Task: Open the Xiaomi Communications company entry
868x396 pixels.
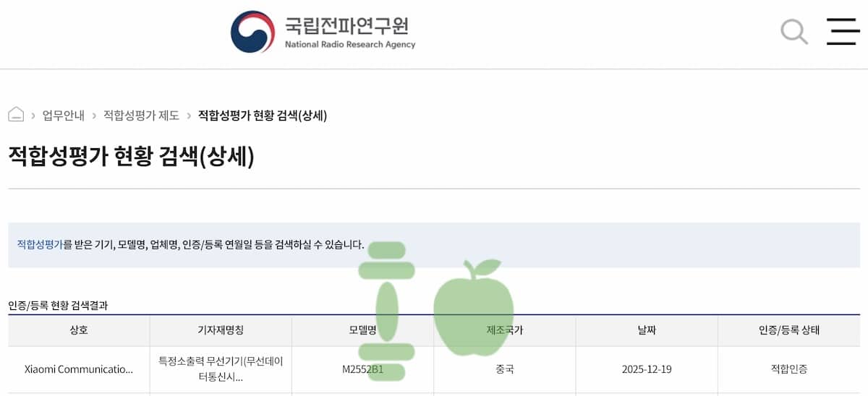Action: point(79,369)
